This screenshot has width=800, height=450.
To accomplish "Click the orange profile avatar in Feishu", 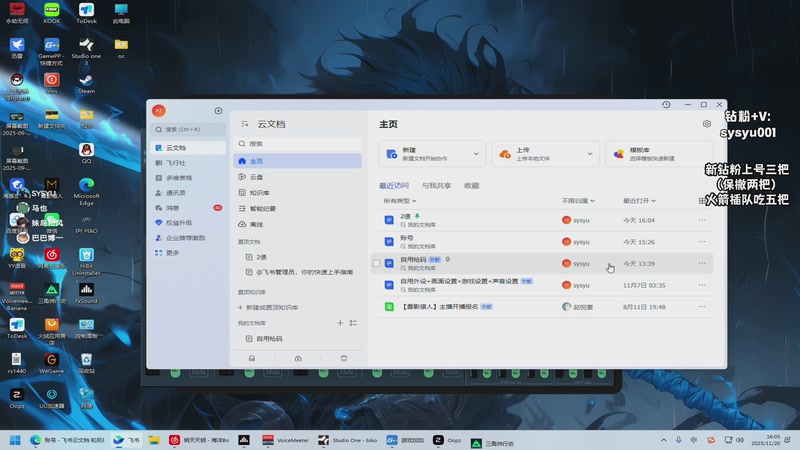I will tap(159, 111).
